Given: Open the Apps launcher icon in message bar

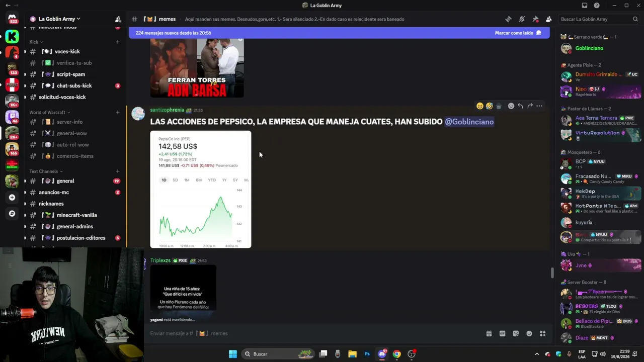Looking at the screenshot, I should [542, 333].
